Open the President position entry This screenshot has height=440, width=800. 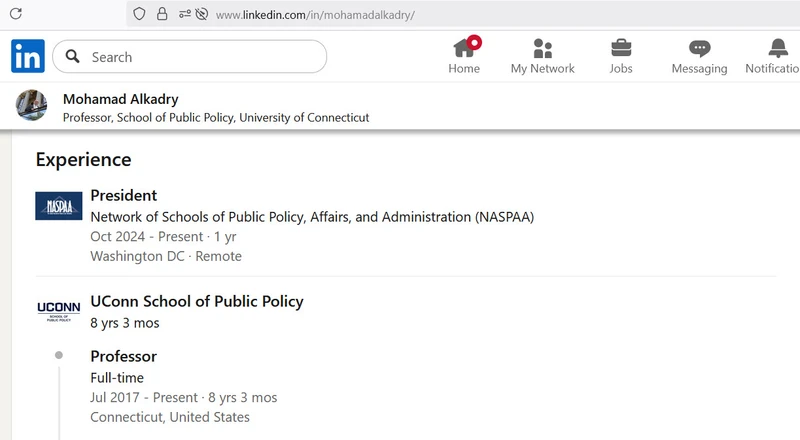(x=123, y=195)
